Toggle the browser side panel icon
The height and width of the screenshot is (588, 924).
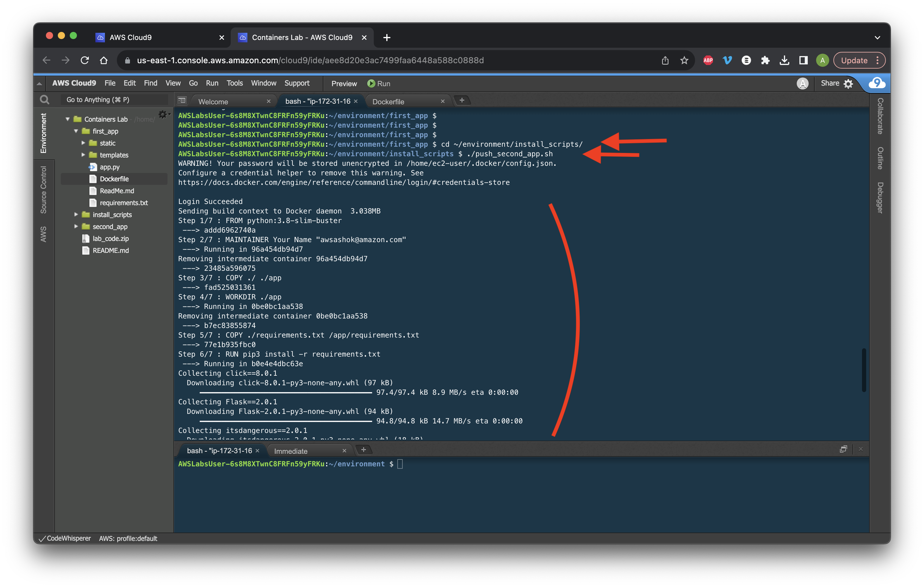[x=803, y=60]
